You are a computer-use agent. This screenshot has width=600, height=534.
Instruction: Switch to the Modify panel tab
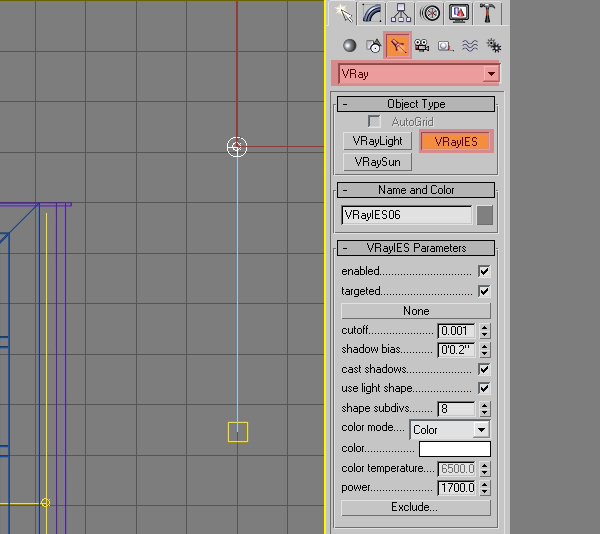372,13
